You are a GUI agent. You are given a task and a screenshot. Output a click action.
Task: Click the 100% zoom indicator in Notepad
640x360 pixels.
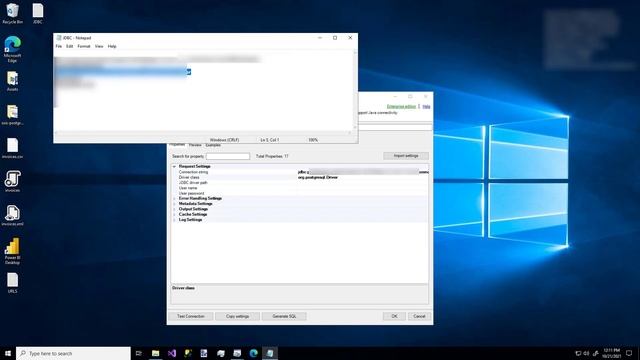pos(313,140)
